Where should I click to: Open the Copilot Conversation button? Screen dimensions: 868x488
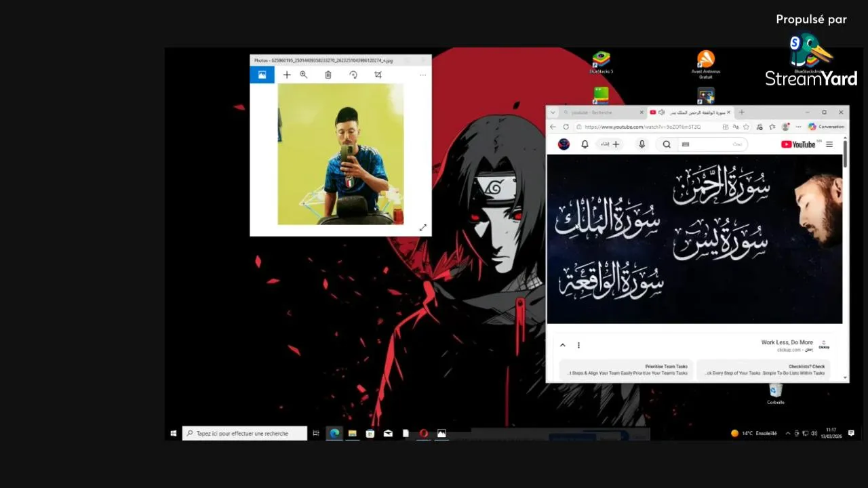(x=827, y=127)
